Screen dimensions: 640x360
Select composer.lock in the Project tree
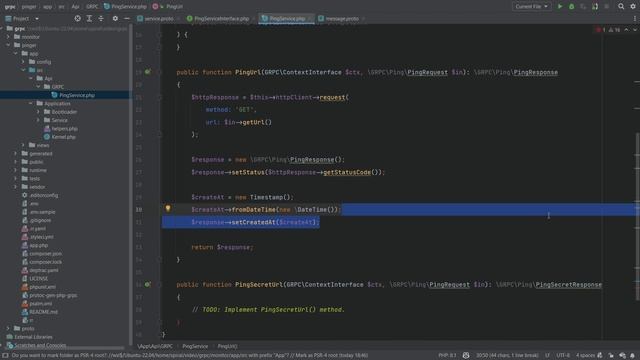[x=45, y=262]
